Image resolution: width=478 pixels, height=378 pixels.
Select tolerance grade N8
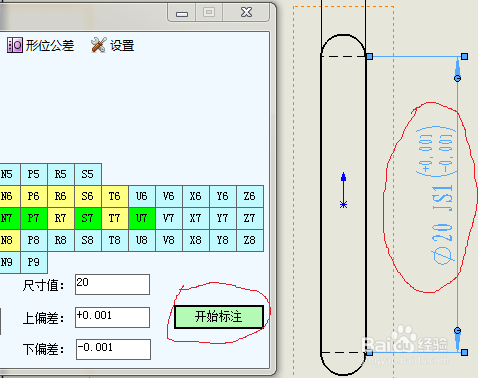(9, 240)
